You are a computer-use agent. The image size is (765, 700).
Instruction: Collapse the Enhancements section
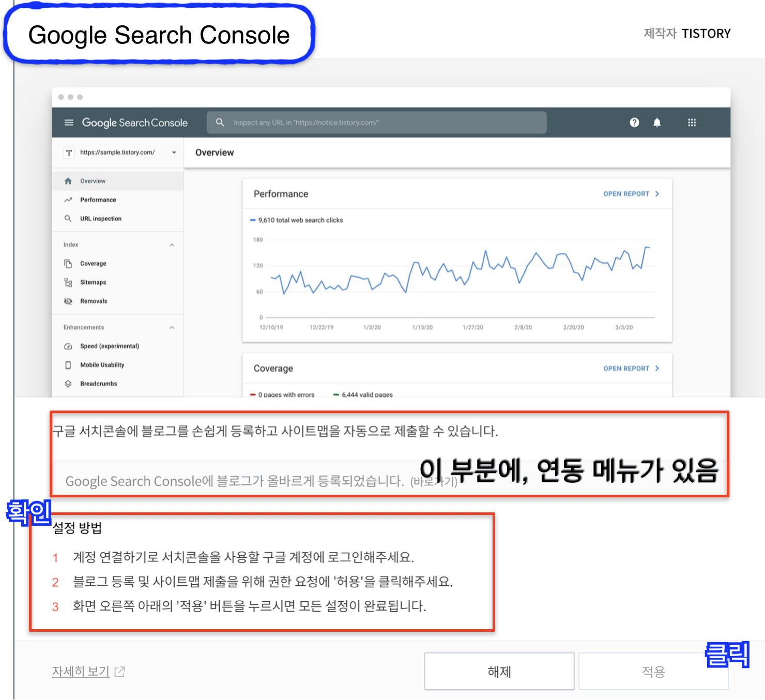(x=172, y=328)
